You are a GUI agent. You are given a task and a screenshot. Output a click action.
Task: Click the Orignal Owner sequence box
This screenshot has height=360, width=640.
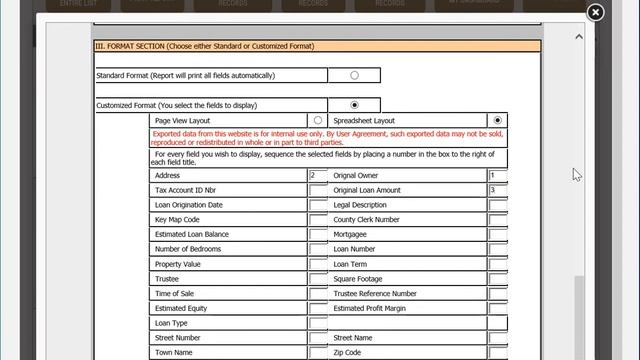[498, 176]
